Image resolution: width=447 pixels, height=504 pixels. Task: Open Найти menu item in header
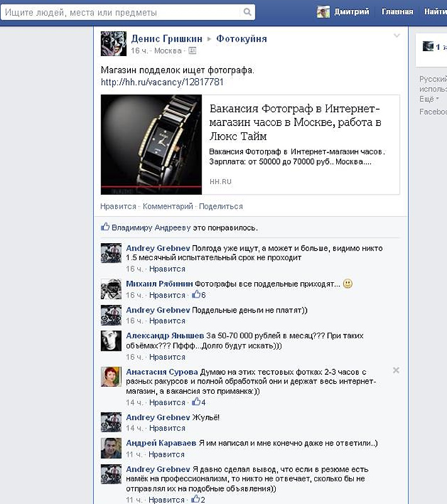point(436,12)
